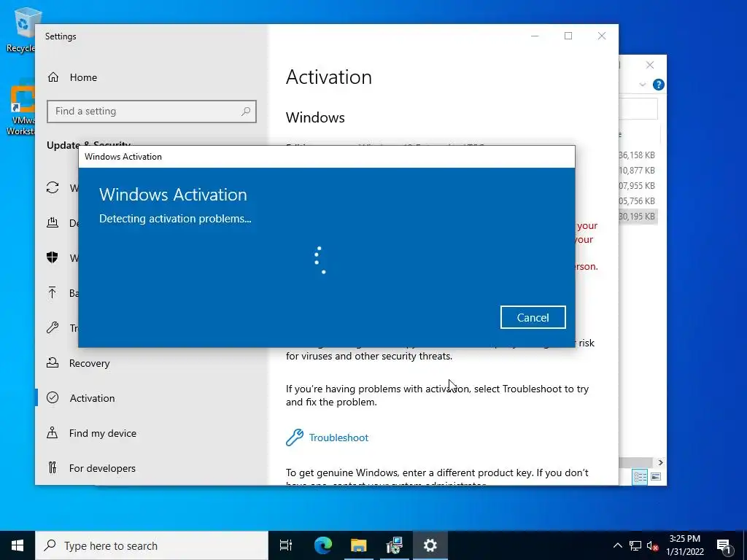Open the Troubleshoot activation link
The width and height of the screenshot is (747, 560).
click(x=338, y=437)
